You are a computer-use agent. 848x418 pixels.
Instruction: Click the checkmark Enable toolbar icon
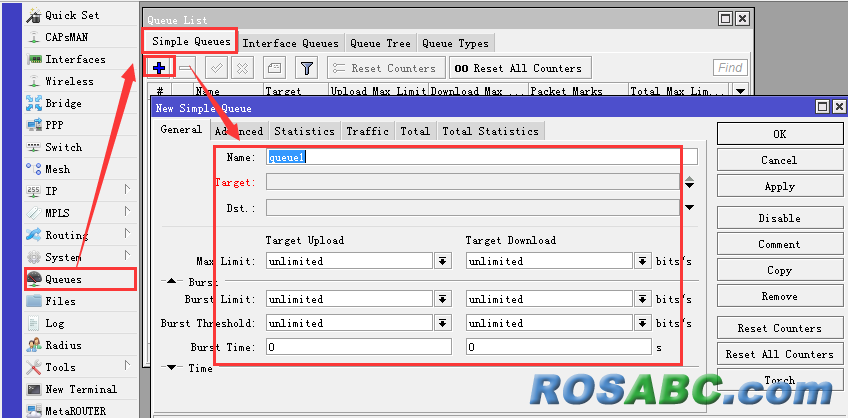click(x=216, y=68)
